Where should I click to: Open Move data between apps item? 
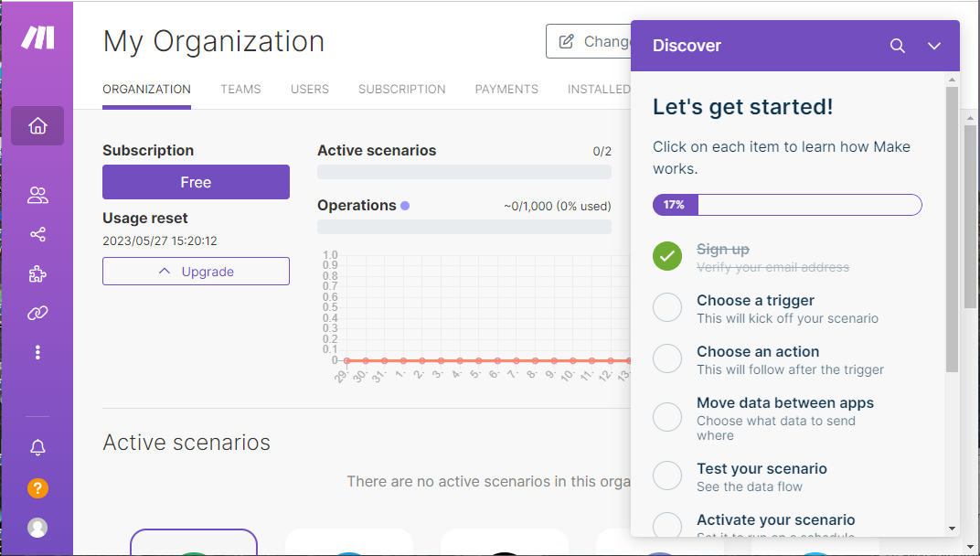[785, 419]
